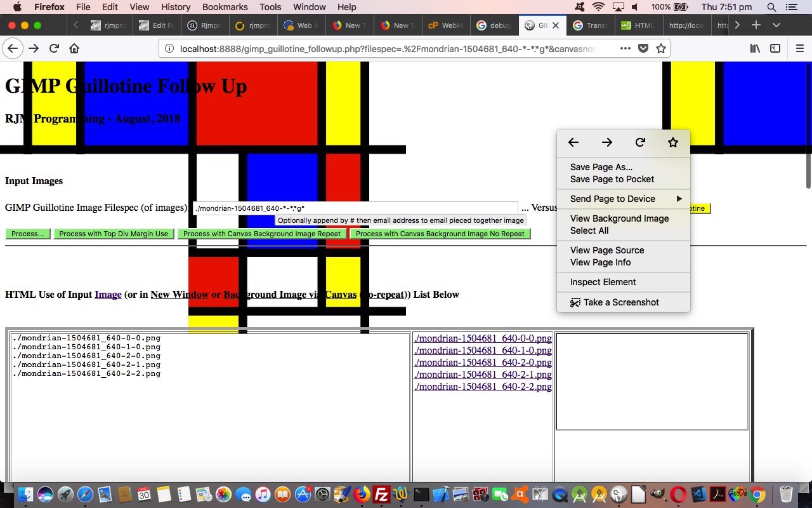Show the list-all-tabs dropdown arrow

pyautogui.click(x=776, y=25)
